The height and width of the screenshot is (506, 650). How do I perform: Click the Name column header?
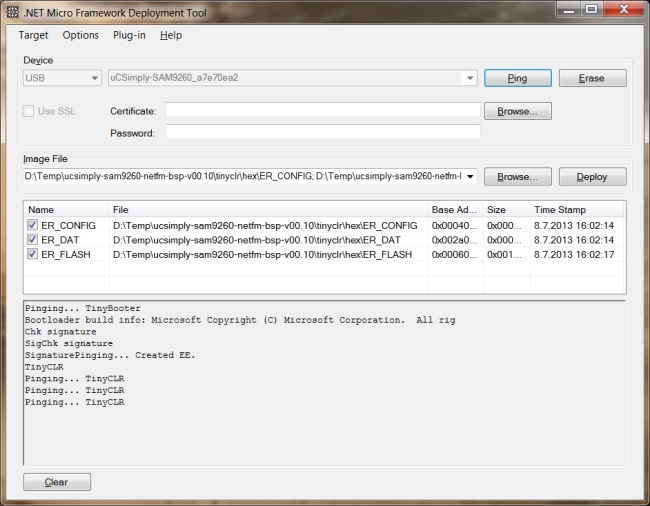point(66,210)
